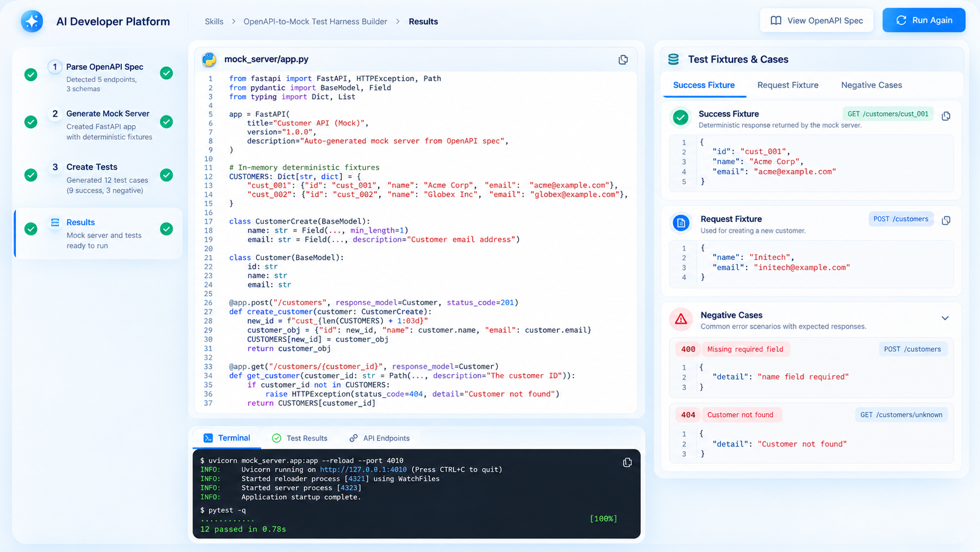
Task: Click the GET /customers/unknown badge
Action: pos(901,415)
